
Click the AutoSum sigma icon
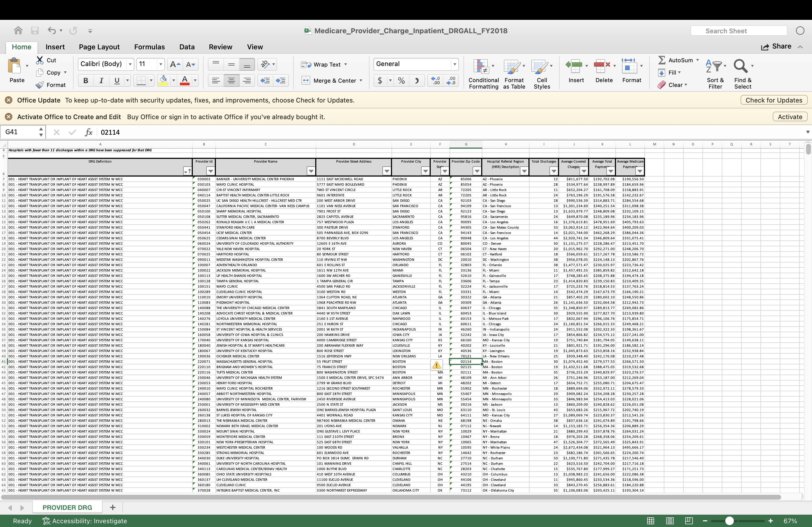coord(662,60)
